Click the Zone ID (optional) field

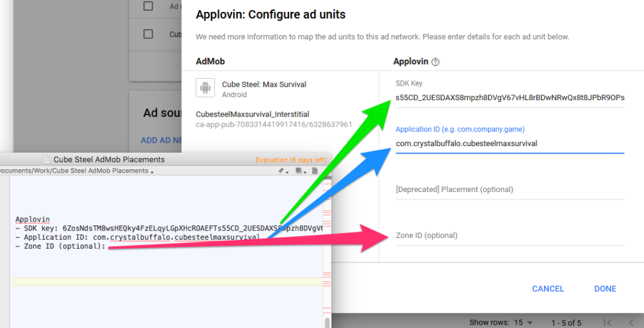tap(509, 235)
